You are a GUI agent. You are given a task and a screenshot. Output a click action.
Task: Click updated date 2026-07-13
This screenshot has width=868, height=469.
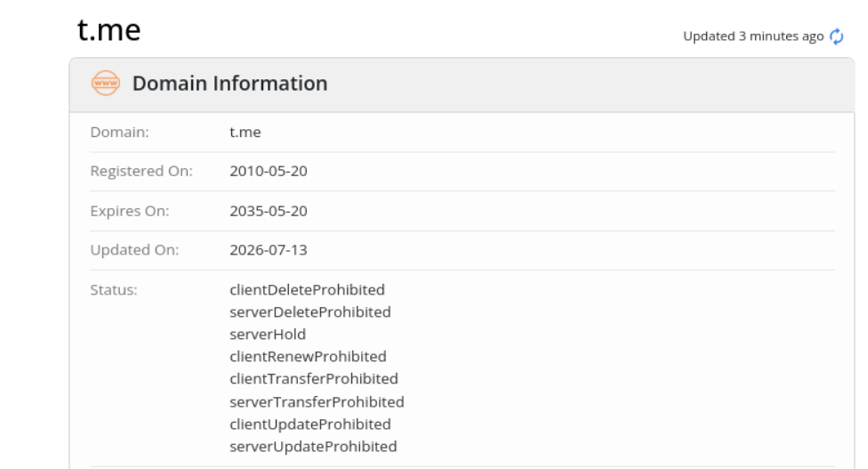pyautogui.click(x=269, y=250)
